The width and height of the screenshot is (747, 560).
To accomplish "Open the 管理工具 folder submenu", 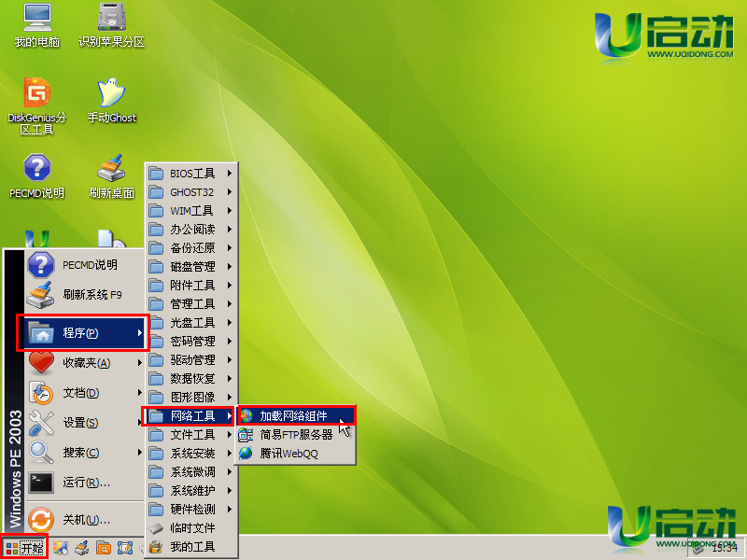I will [x=191, y=304].
